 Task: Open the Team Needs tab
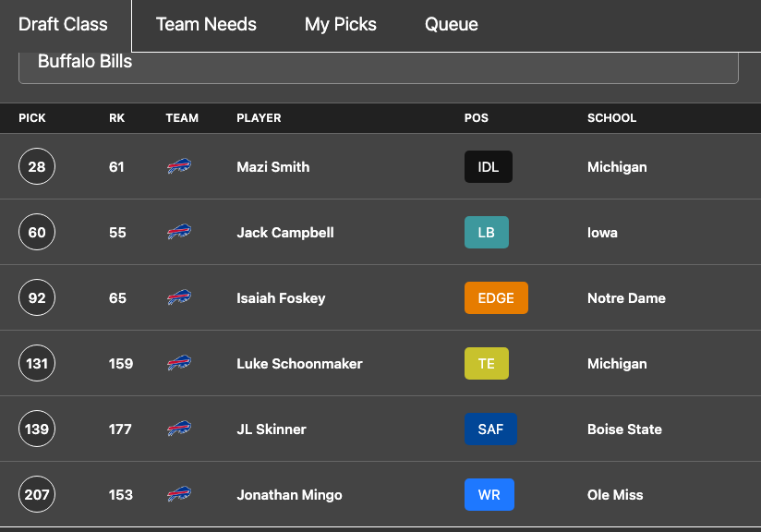click(206, 24)
